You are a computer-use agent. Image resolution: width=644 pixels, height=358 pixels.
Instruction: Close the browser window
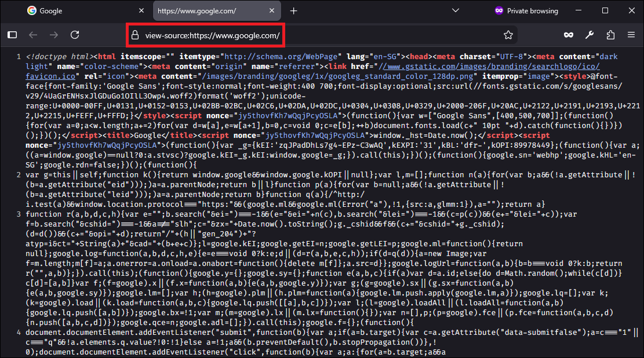point(632,10)
